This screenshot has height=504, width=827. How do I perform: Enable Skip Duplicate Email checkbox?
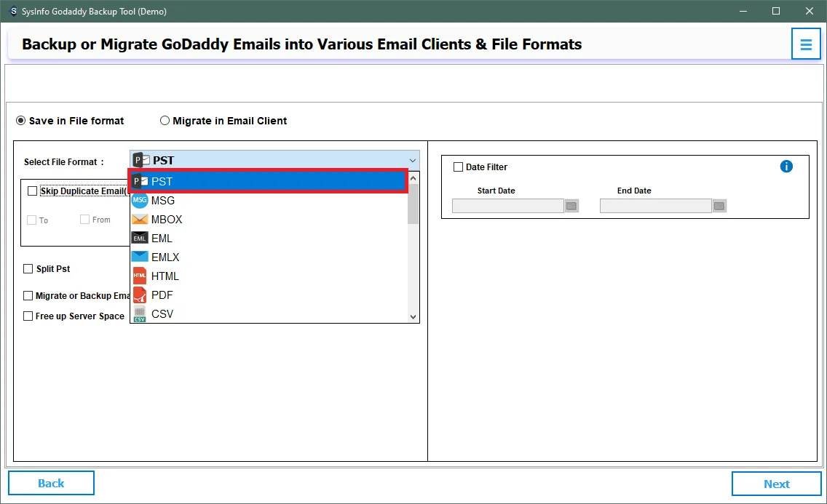(x=32, y=191)
